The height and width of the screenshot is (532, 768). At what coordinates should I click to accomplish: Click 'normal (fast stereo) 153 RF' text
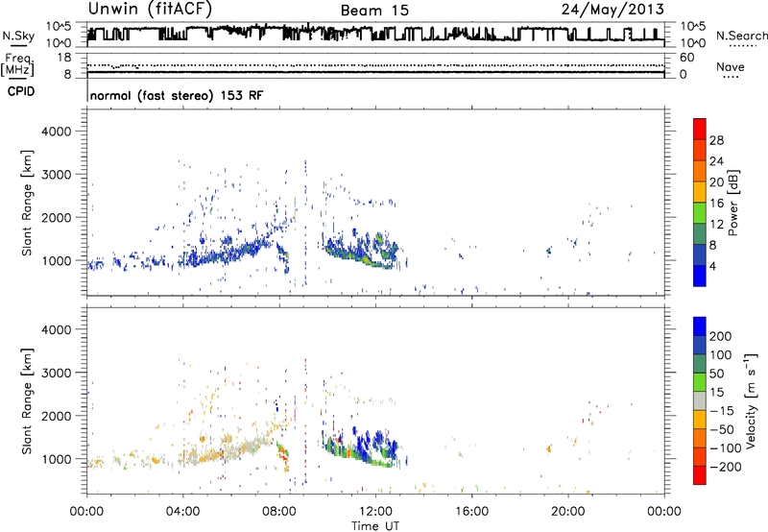(177, 95)
